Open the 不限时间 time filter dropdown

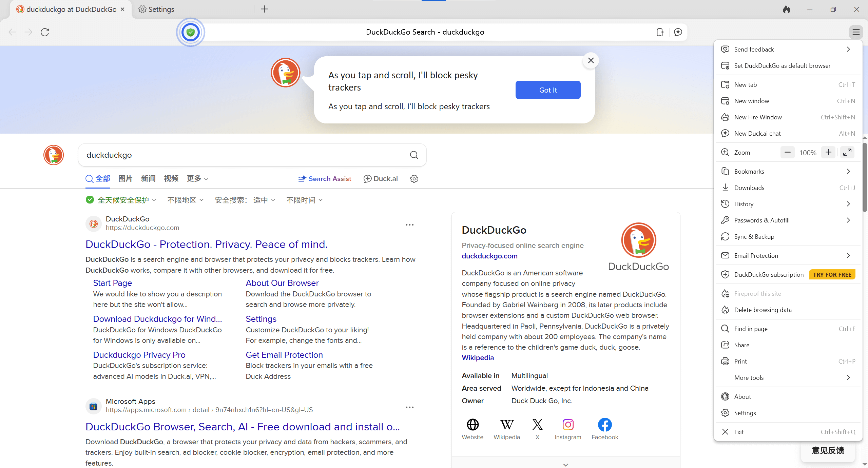click(x=304, y=200)
